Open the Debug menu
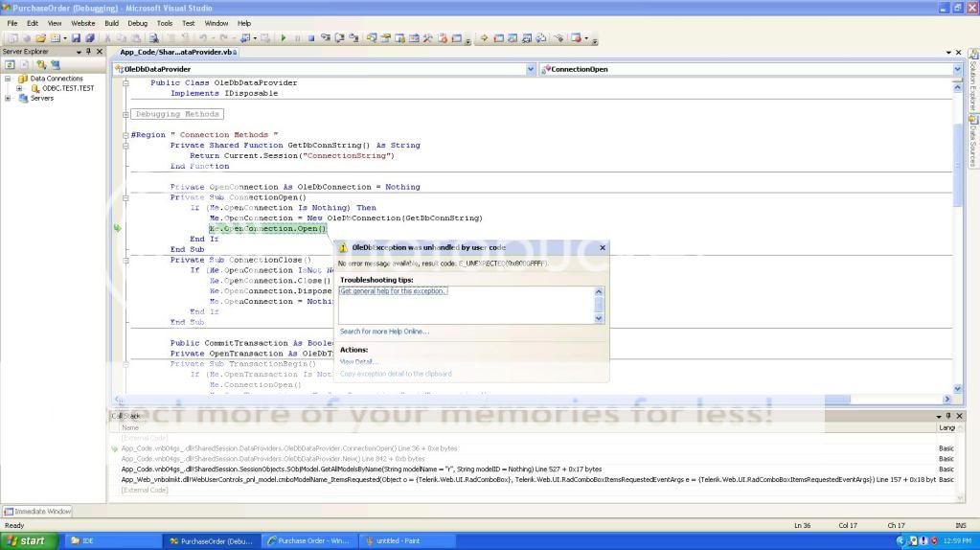 click(x=138, y=23)
